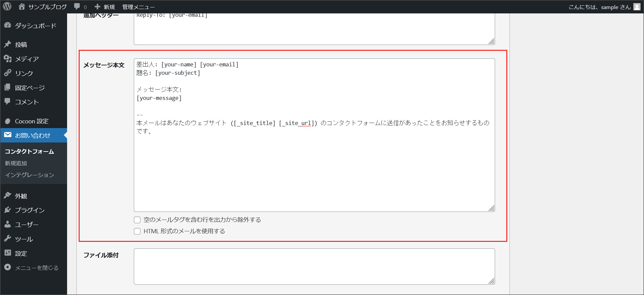Select 新規追加 submenu item
644x295 pixels.
point(16,163)
